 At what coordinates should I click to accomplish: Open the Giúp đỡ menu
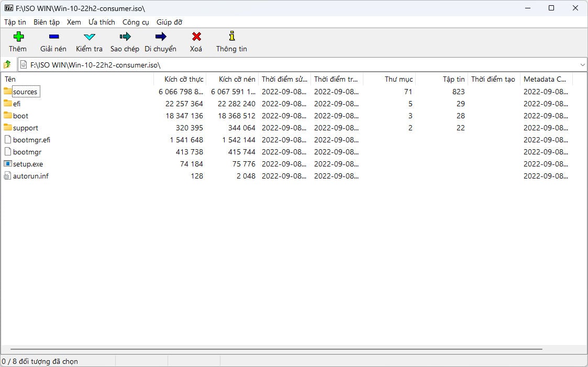click(170, 22)
